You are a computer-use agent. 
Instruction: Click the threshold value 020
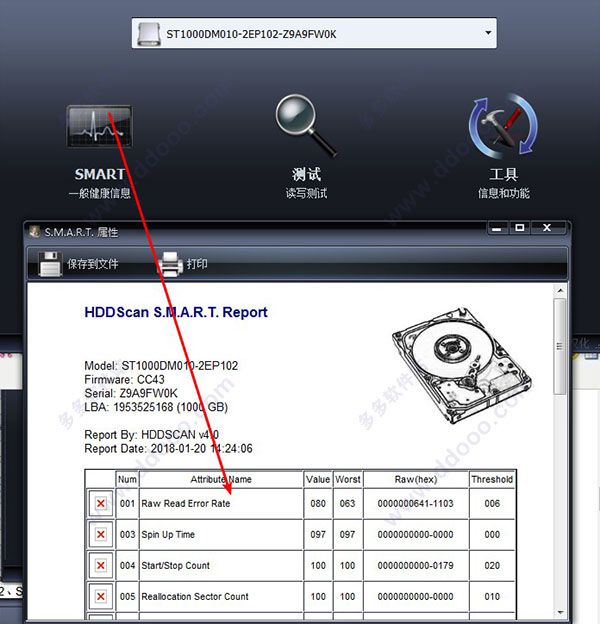(492, 566)
